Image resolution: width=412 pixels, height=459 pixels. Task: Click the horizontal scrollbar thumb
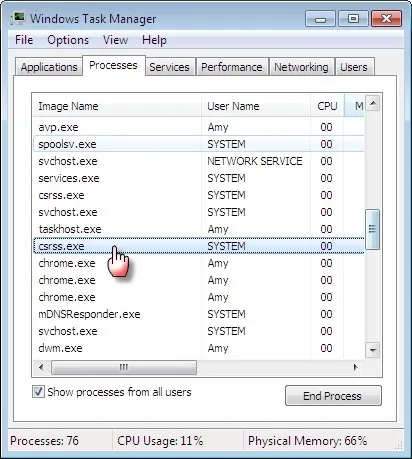coord(124,367)
